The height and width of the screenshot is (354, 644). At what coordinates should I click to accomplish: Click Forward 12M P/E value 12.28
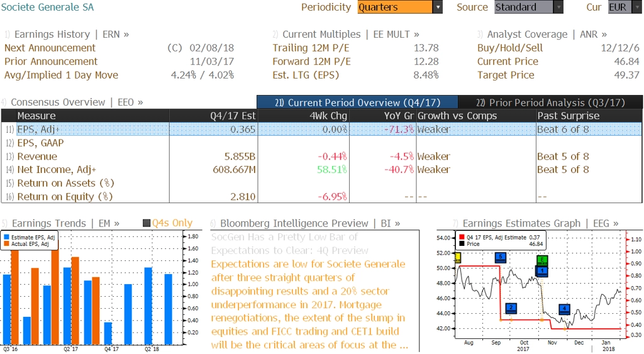point(426,62)
